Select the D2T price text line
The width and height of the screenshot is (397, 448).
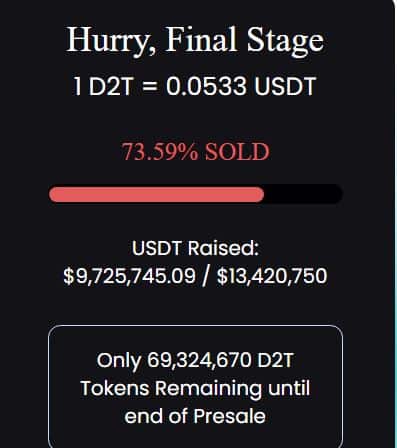(194, 86)
